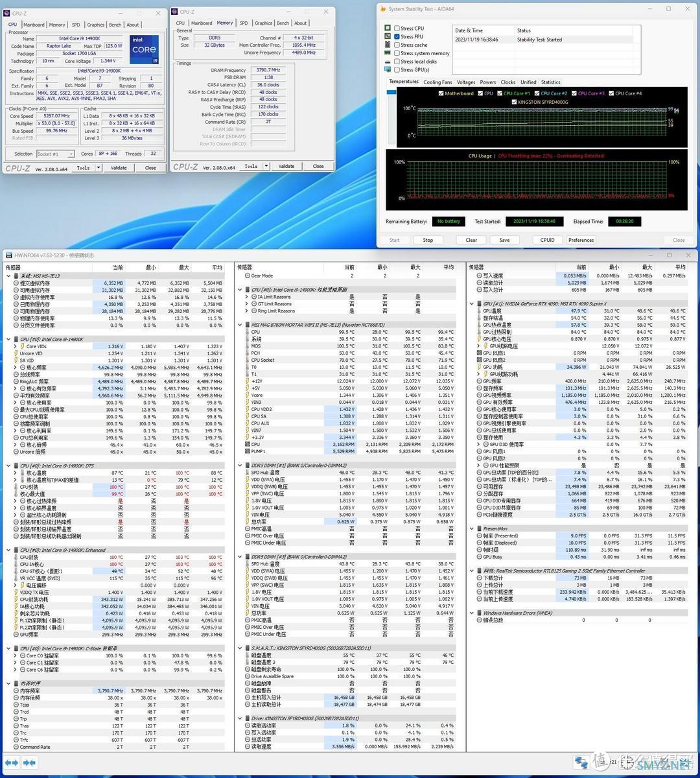Collapse the NVIDIA GeForce RTX 4090 sensor group
The image size is (700, 778).
click(472, 303)
